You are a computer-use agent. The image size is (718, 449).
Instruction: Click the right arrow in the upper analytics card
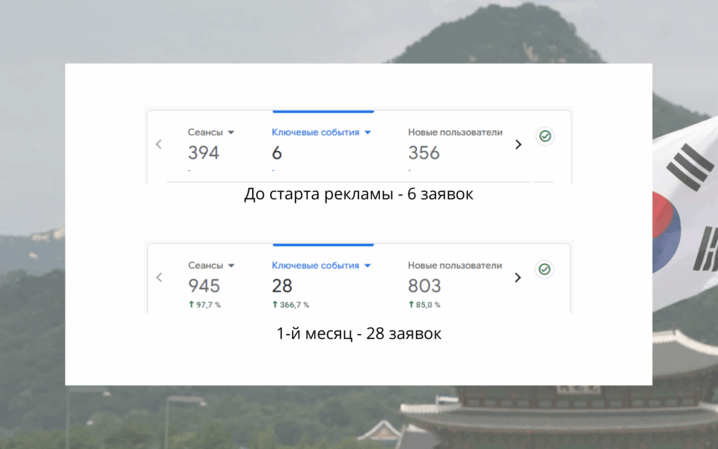click(x=518, y=145)
